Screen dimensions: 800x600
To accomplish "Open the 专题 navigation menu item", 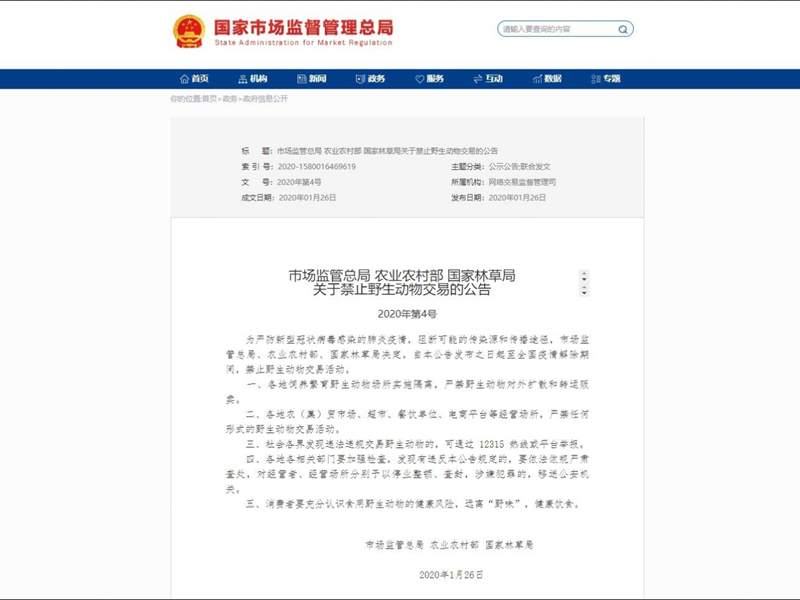I will 611,79.
